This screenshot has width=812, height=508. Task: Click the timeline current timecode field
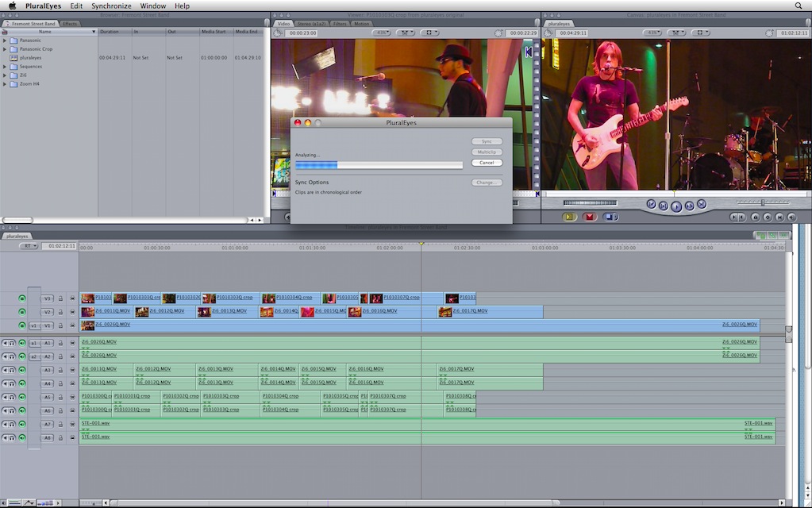[60, 246]
